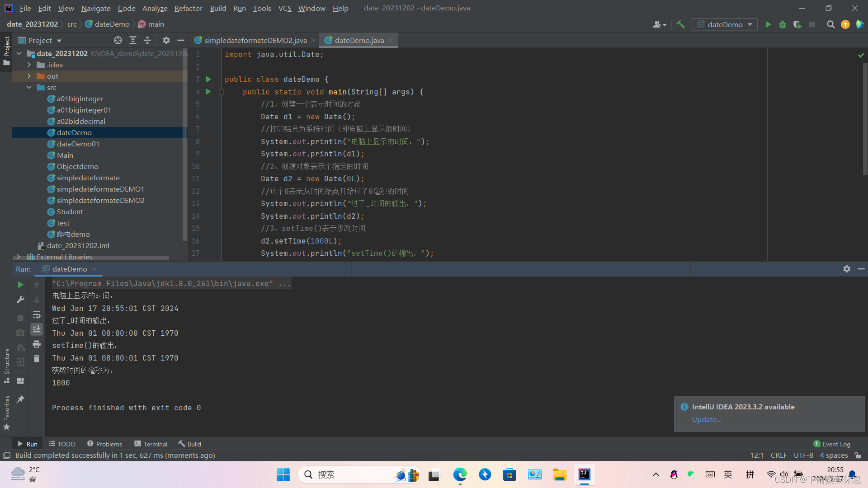Click the Windows taskbar search box
Viewport: 868px width, 488px height.
pos(359,474)
